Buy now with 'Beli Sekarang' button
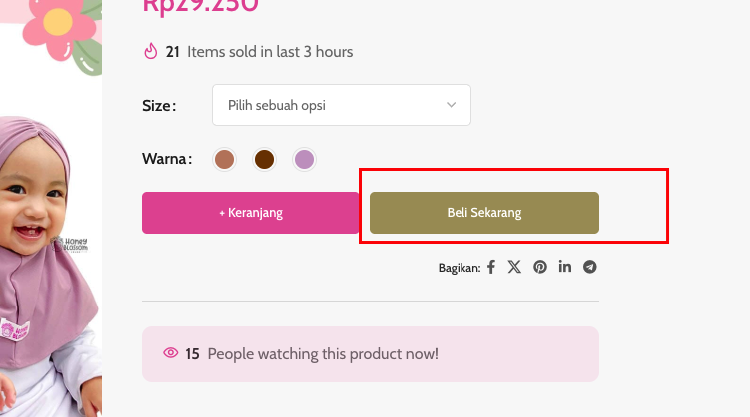Viewport: 750px width, 417px height. [x=485, y=213]
